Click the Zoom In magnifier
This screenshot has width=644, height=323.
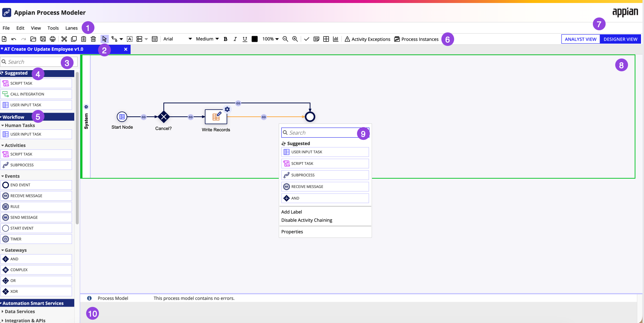click(x=295, y=39)
